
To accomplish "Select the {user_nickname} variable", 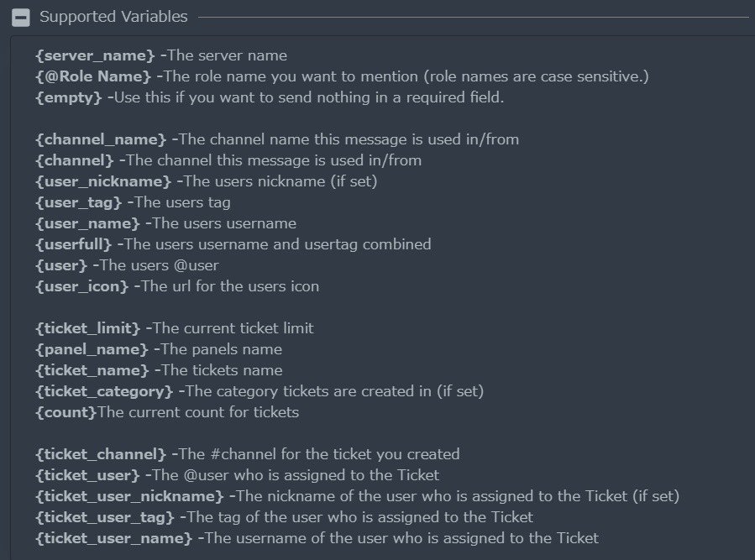I will 103,181.
